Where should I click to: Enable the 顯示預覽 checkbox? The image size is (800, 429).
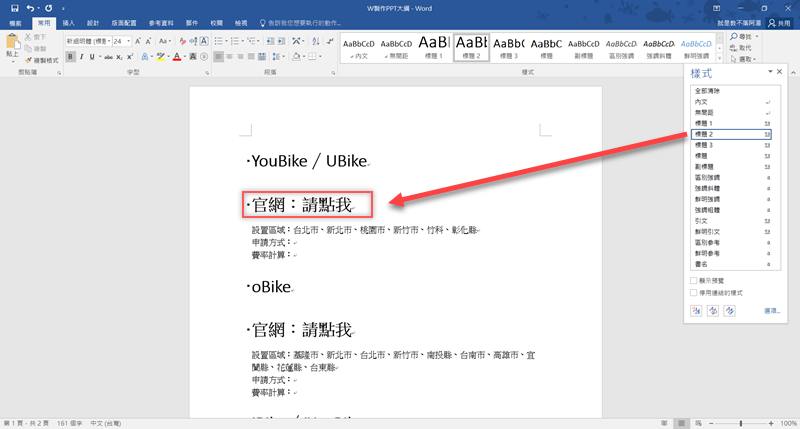point(694,281)
